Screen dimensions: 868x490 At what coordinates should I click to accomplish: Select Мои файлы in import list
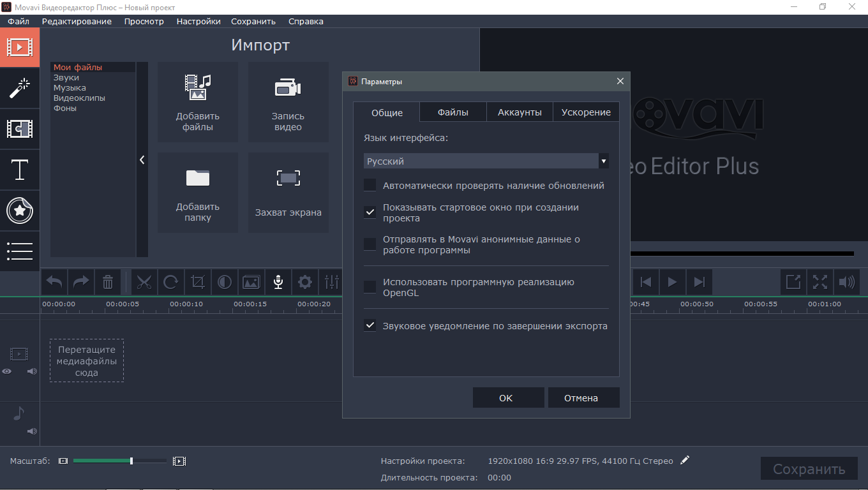pos(93,67)
